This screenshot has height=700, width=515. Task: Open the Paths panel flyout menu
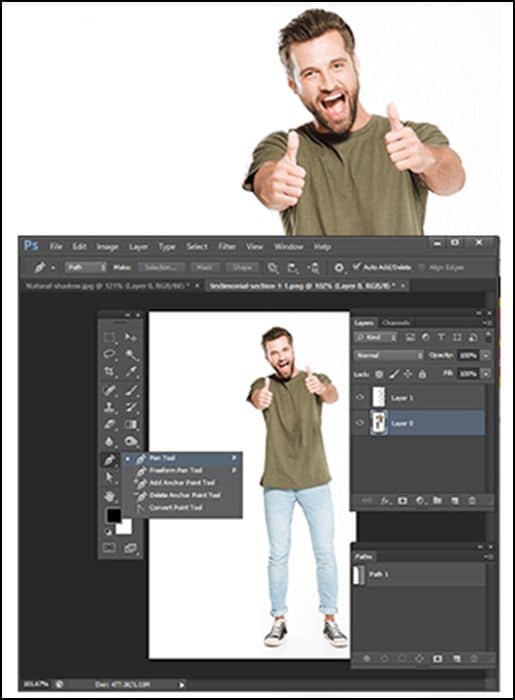pyautogui.click(x=487, y=557)
